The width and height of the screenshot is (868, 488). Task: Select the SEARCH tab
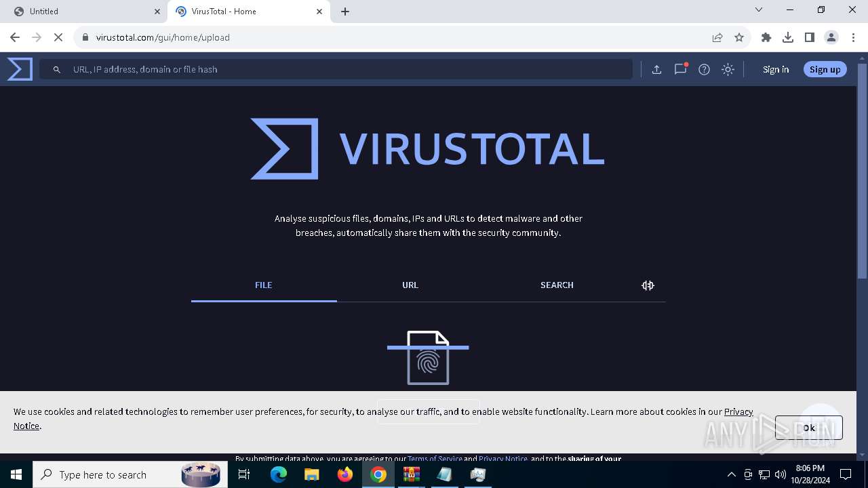[557, 285]
